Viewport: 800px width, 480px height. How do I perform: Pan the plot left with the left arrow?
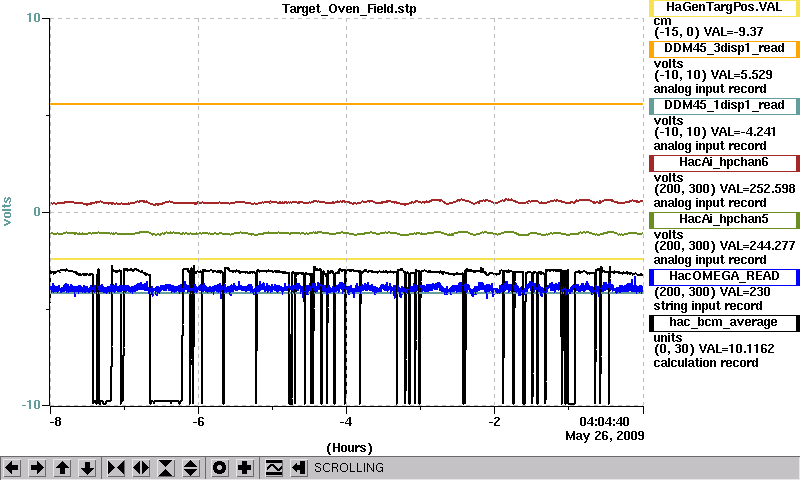point(12,468)
